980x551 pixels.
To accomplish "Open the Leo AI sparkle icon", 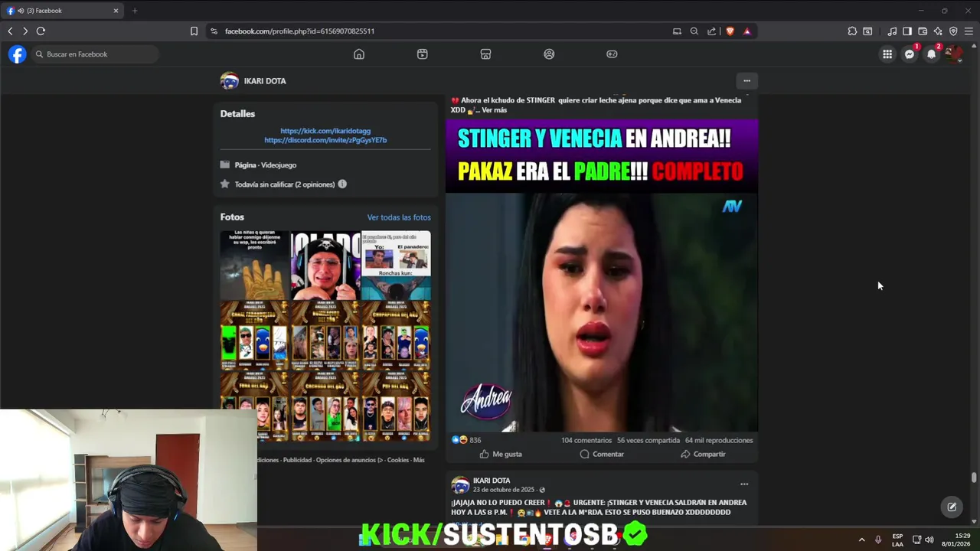I will [938, 31].
